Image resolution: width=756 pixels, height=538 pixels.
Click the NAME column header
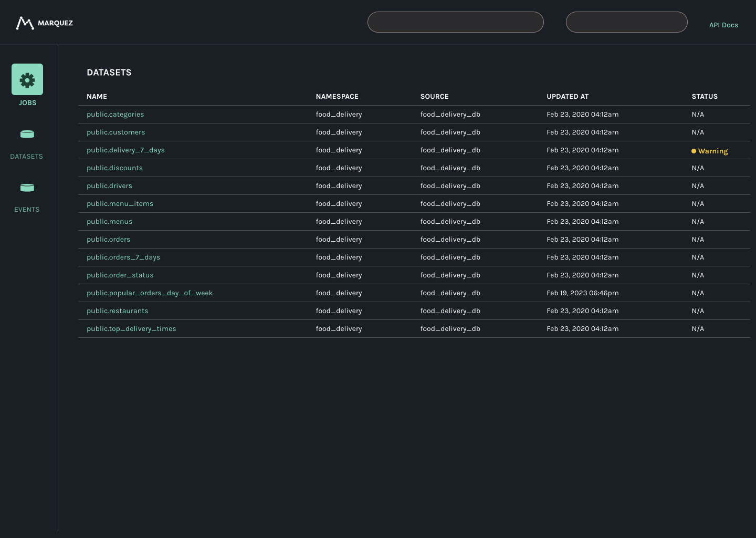[x=97, y=97]
